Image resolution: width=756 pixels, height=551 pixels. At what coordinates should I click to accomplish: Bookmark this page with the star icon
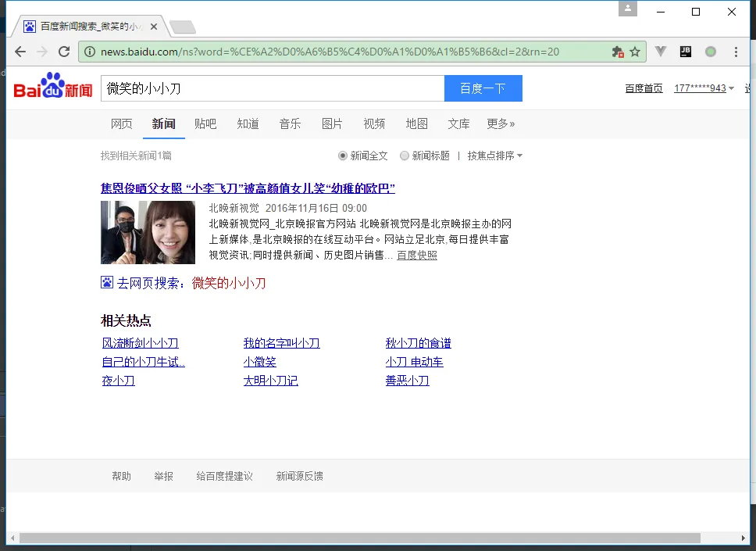pos(635,52)
